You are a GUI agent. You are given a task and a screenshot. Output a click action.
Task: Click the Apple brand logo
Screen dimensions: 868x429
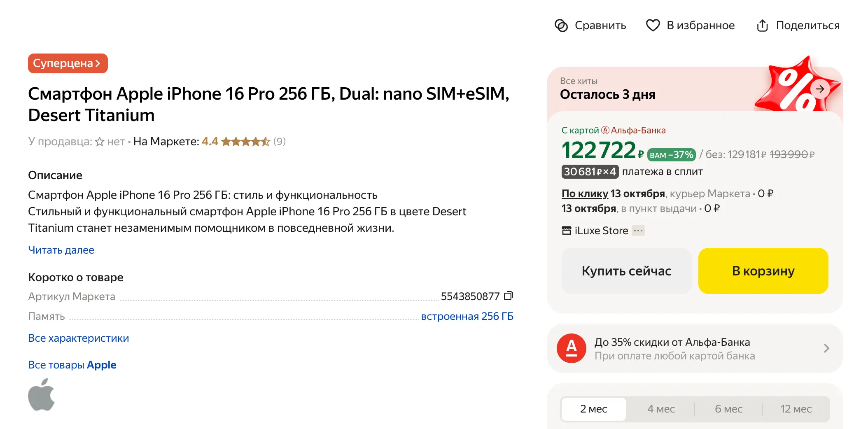coord(41,395)
